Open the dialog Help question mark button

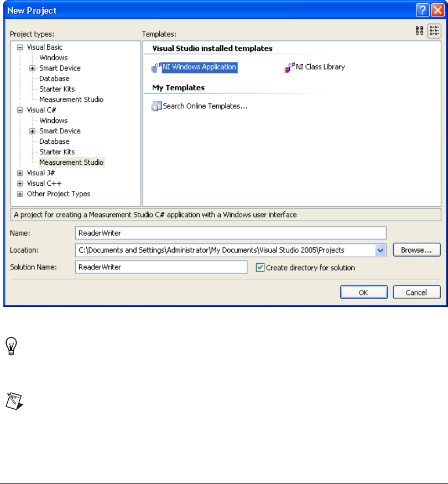(x=423, y=10)
